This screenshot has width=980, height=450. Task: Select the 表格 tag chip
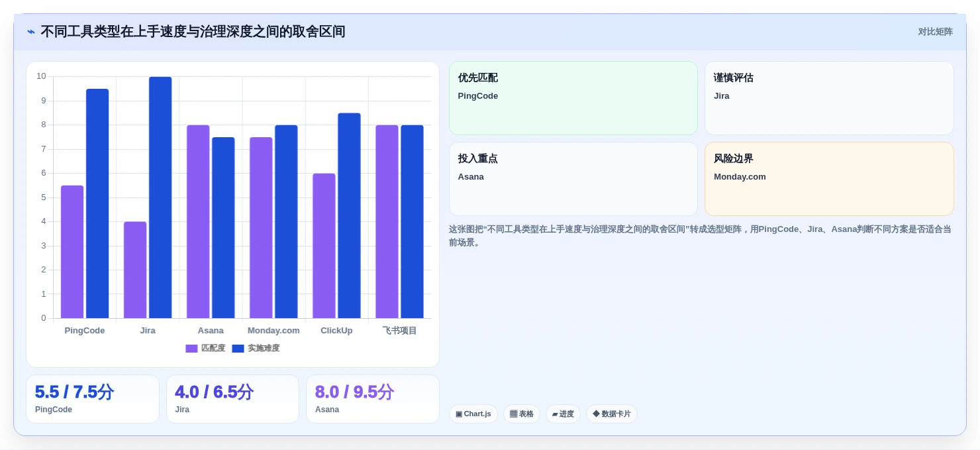(522, 414)
